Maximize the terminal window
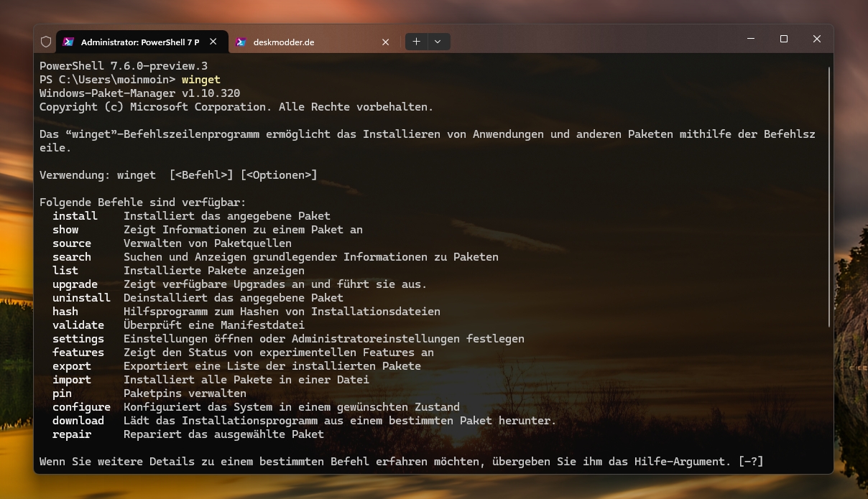Viewport: 868px width, 499px height. tap(784, 39)
